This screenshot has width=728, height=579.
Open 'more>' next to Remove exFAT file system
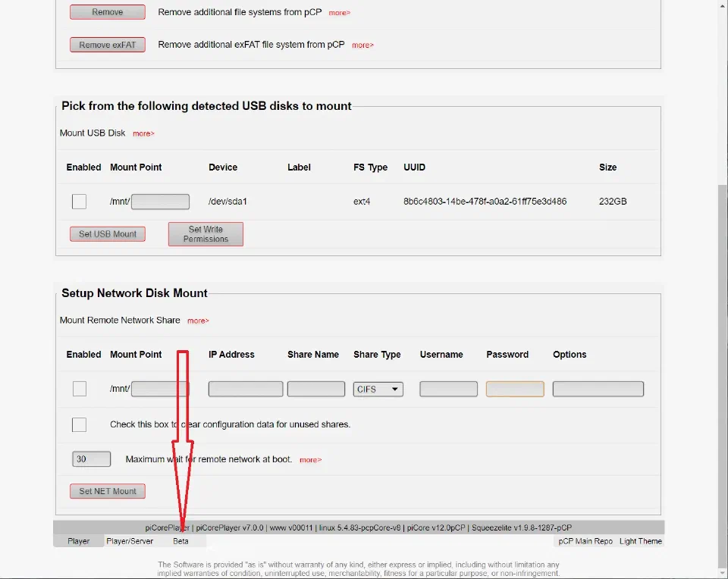coord(362,45)
